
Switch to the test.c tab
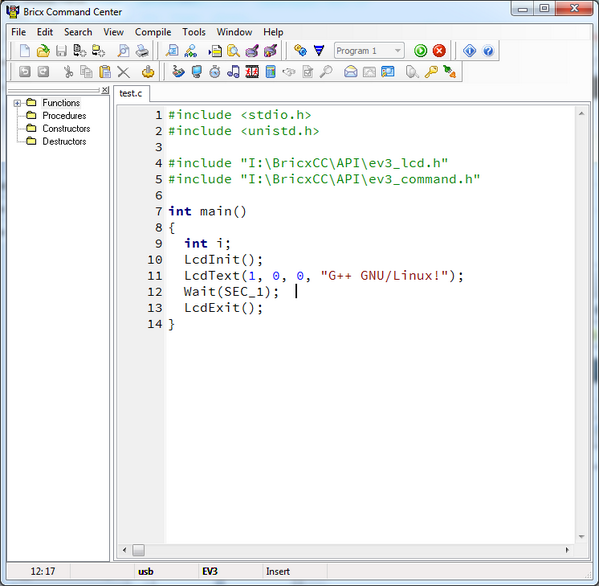pyautogui.click(x=131, y=94)
